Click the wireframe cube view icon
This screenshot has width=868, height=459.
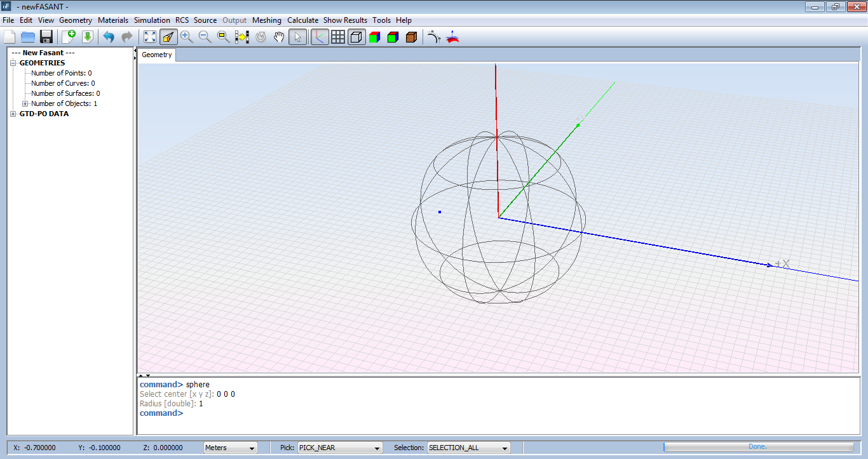[356, 37]
